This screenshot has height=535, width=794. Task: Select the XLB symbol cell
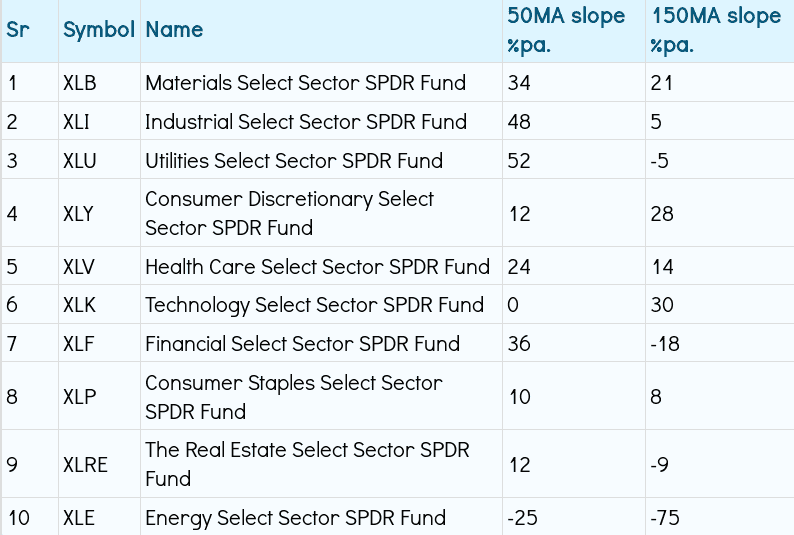[x=80, y=83]
